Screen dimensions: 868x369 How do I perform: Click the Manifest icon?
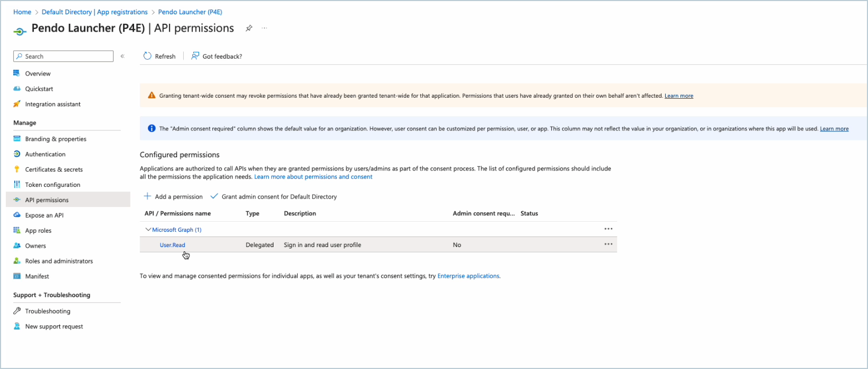(x=16, y=276)
